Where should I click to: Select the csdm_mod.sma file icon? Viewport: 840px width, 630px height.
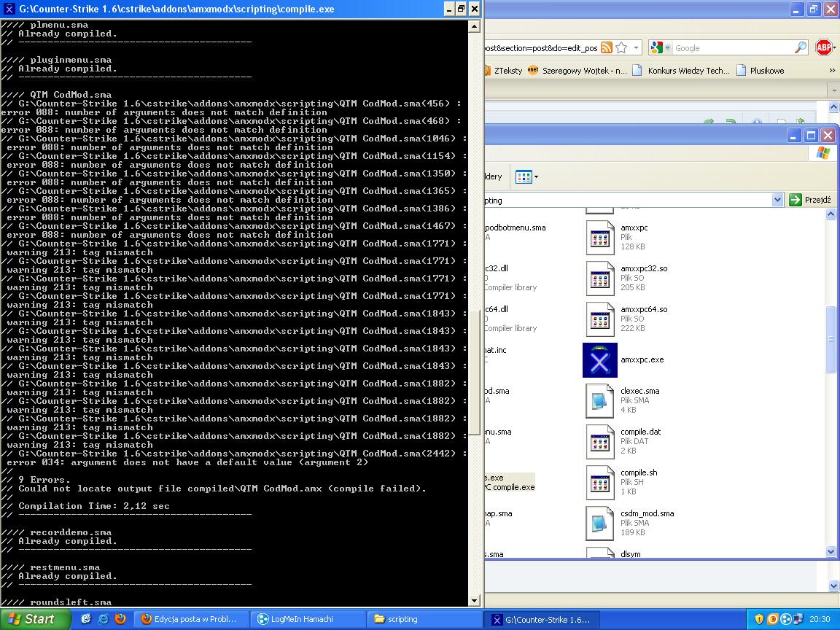tap(599, 523)
